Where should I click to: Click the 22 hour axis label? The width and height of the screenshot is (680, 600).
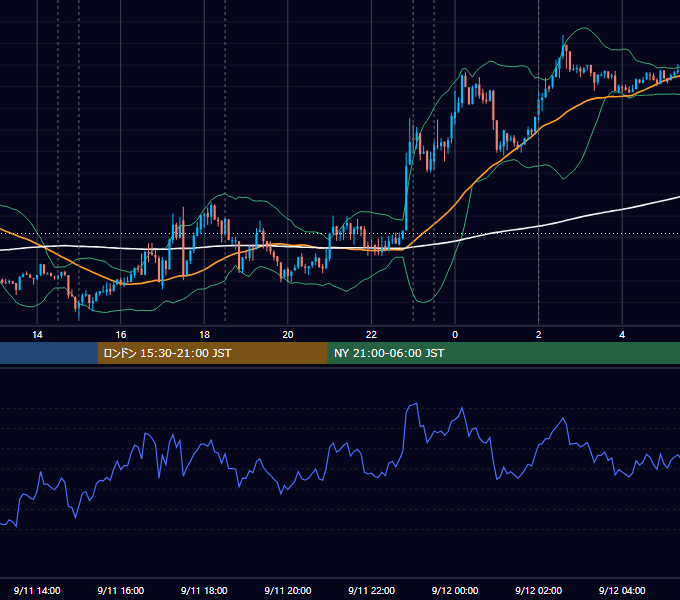tap(371, 335)
